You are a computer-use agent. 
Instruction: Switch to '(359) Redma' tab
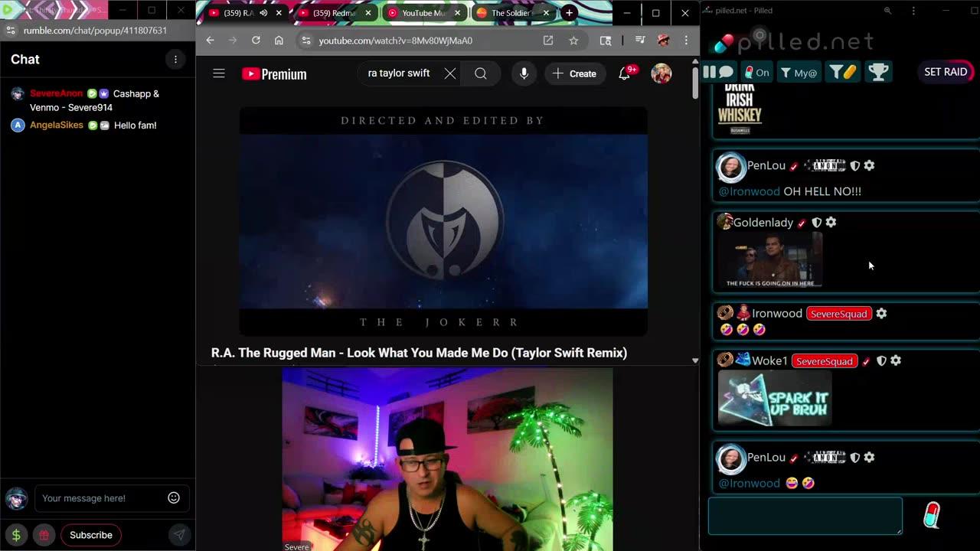click(335, 13)
